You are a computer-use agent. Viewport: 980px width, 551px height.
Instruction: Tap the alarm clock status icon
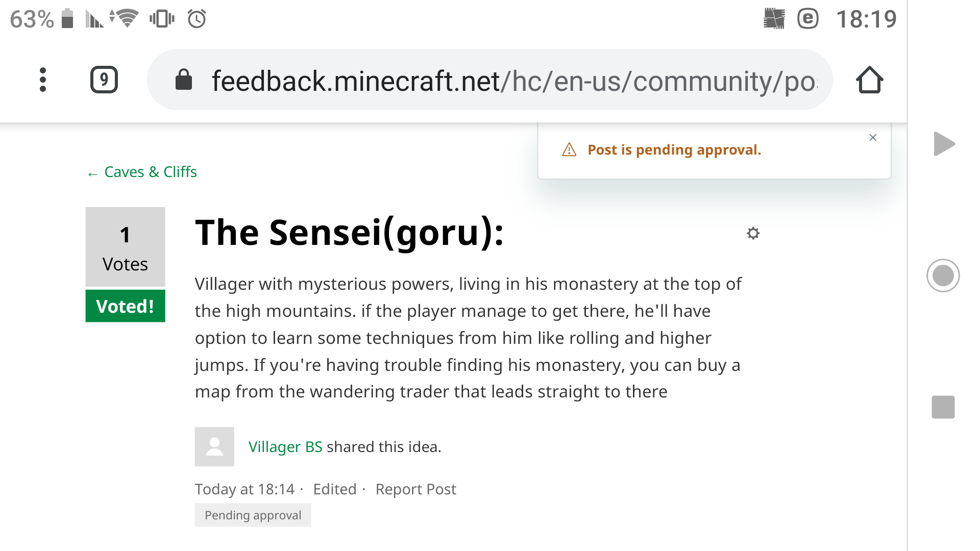pyautogui.click(x=197, y=19)
